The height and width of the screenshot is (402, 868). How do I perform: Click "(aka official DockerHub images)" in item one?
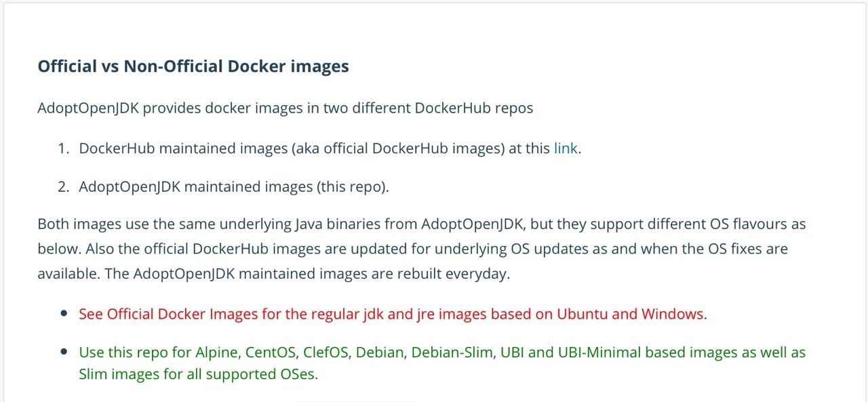point(398,148)
